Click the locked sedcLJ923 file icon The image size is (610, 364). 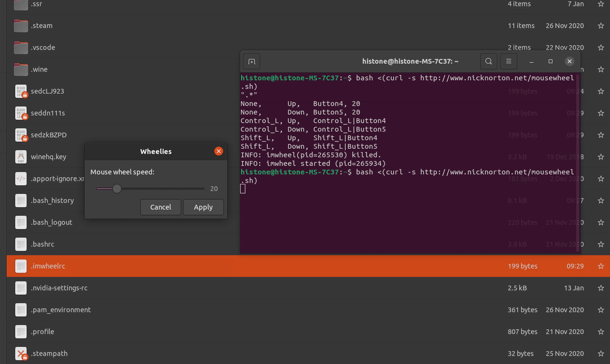pos(20,91)
